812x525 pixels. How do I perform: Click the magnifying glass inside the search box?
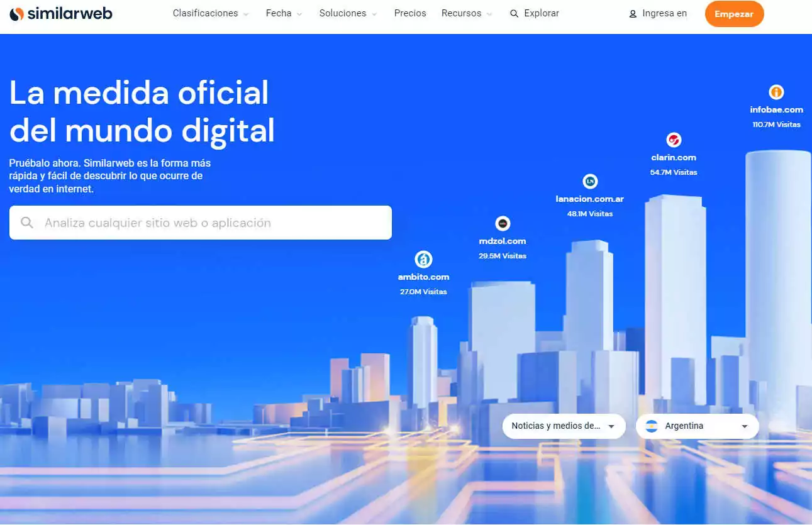(27, 223)
